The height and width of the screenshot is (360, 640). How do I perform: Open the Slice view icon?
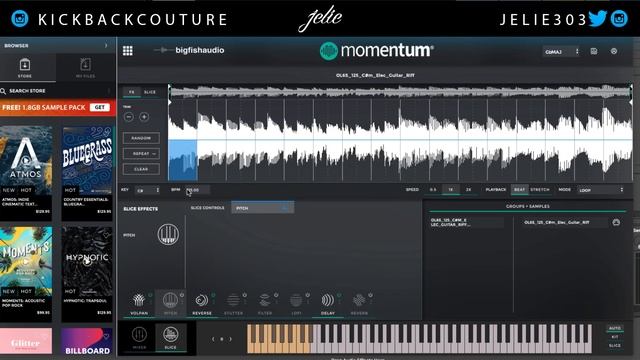coord(170,335)
